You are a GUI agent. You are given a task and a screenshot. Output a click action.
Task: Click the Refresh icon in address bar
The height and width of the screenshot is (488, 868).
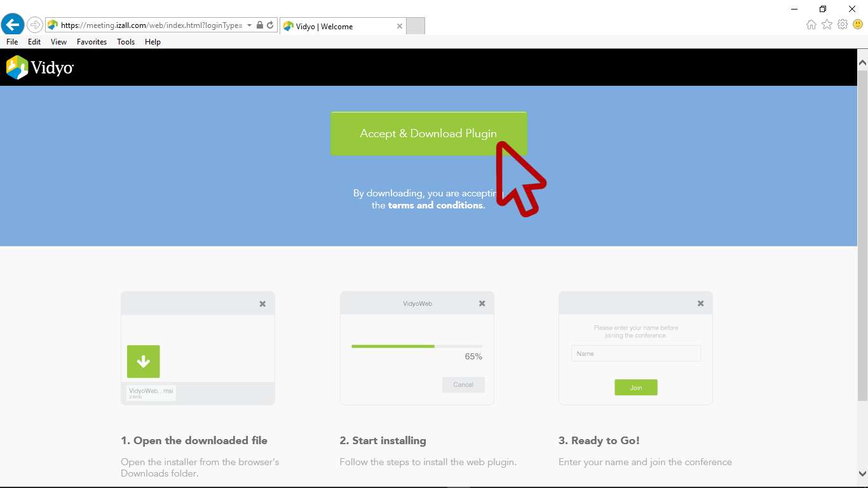[x=270, y=25]
